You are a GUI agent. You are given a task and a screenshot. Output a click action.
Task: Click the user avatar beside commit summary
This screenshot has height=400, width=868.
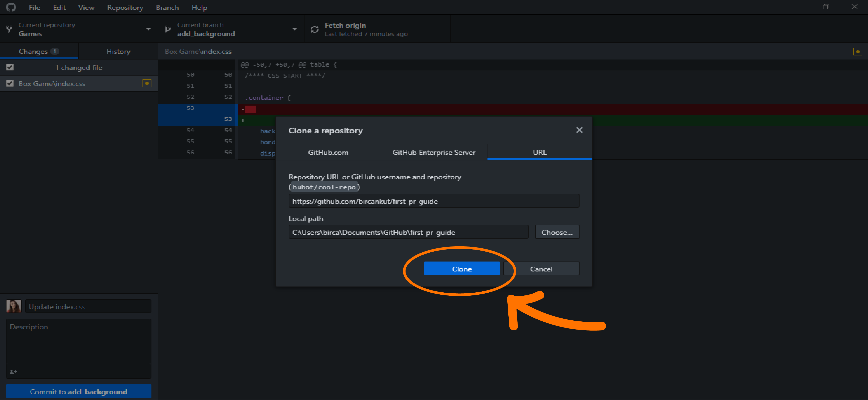tap(14, 306)
